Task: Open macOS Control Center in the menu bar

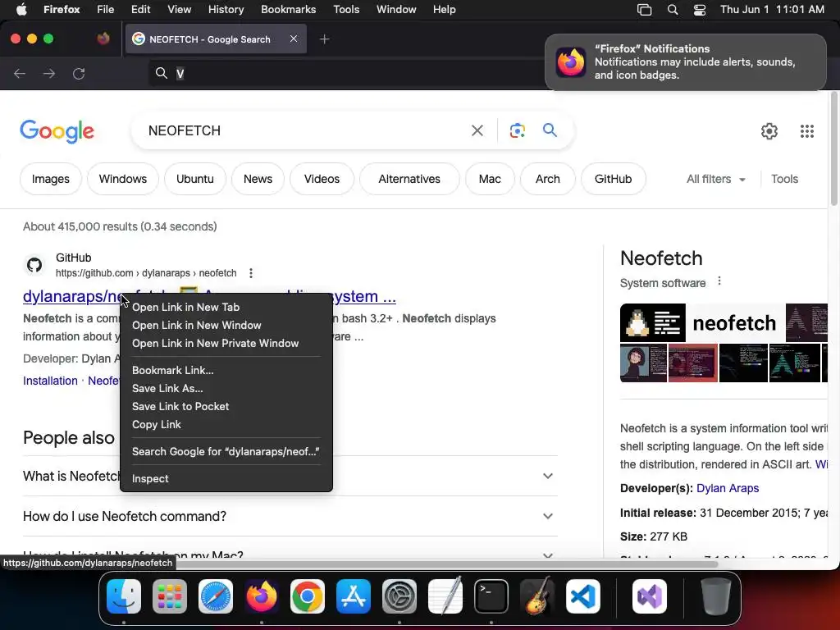Action: (699, 10)
